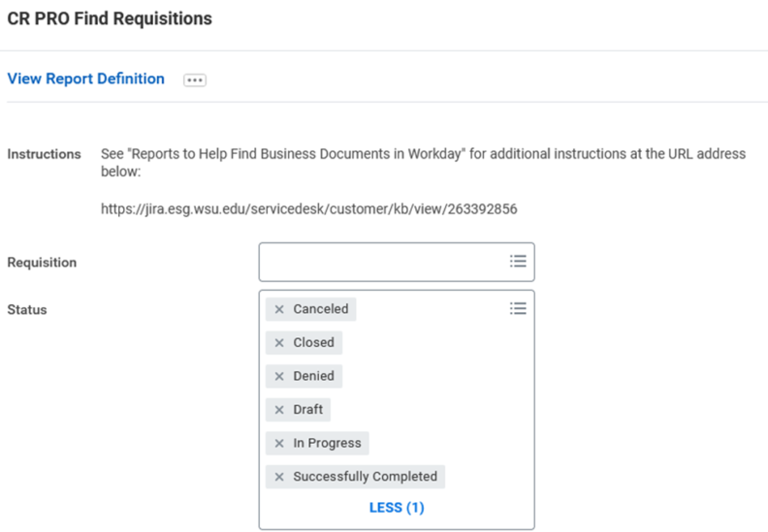Open related actions ellipsis next to report definition

[x=195, y=79]
